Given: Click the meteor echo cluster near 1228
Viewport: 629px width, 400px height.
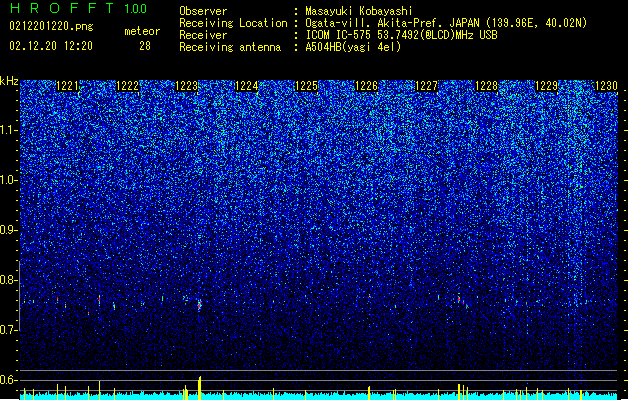Looking at the screenshot, I should pyautogui.click(x=463, y=302).
